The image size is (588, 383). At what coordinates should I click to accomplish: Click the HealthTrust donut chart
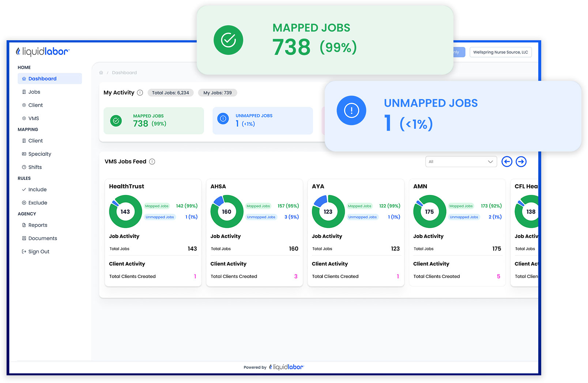click(125, 211)
